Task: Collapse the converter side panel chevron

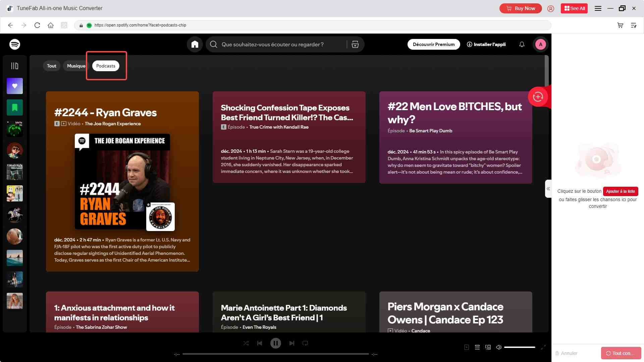Action: [548, 189]
